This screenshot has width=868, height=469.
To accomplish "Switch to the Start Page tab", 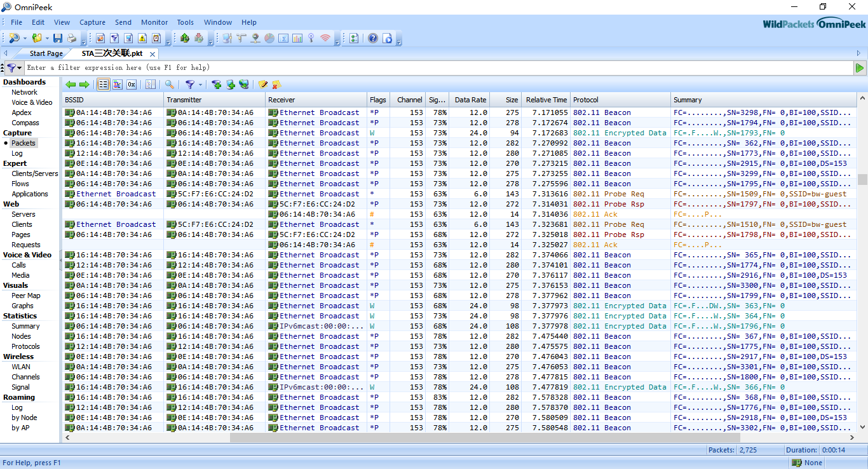I will [x=46, y=54].
